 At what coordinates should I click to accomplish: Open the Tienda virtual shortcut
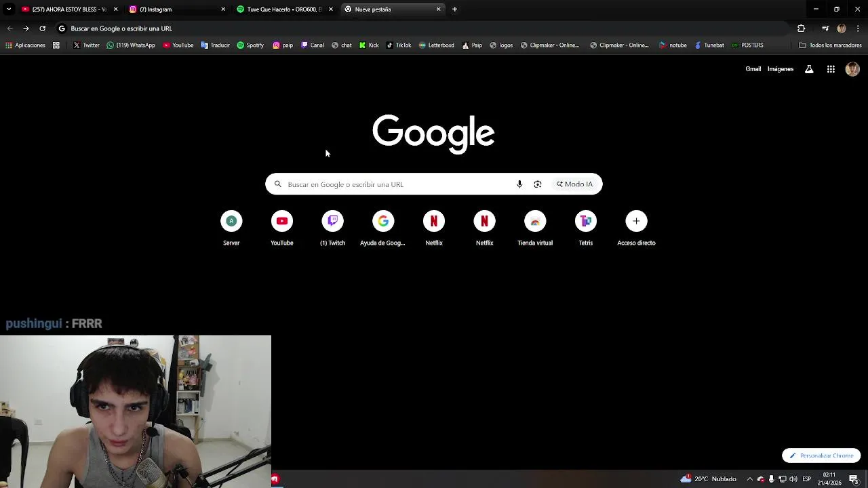(x=535, y=228)
